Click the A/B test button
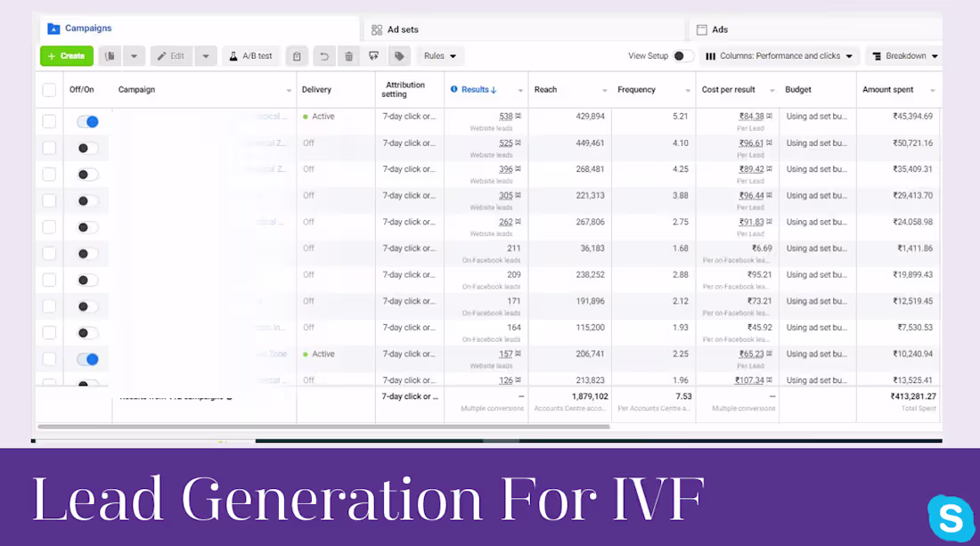 point(250,56)
